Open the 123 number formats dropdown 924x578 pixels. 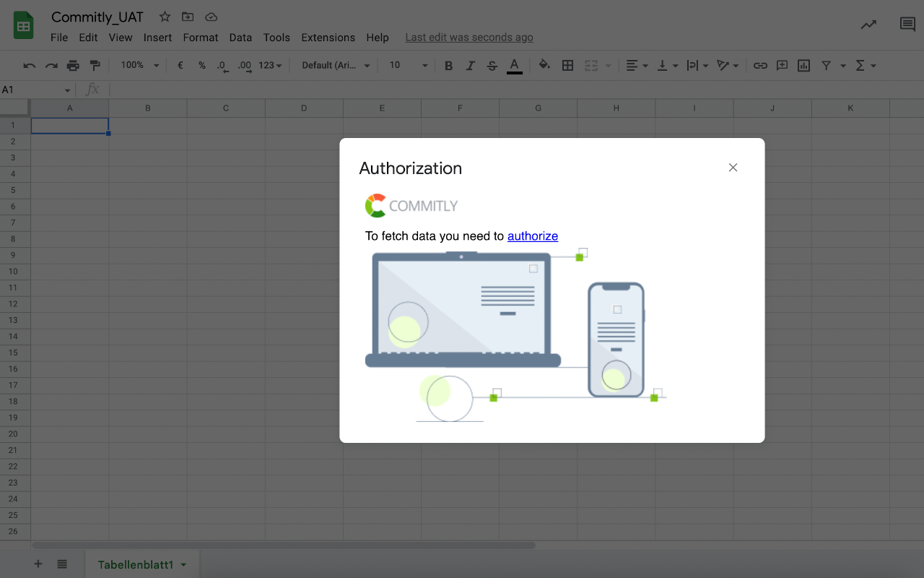point(270,65)
